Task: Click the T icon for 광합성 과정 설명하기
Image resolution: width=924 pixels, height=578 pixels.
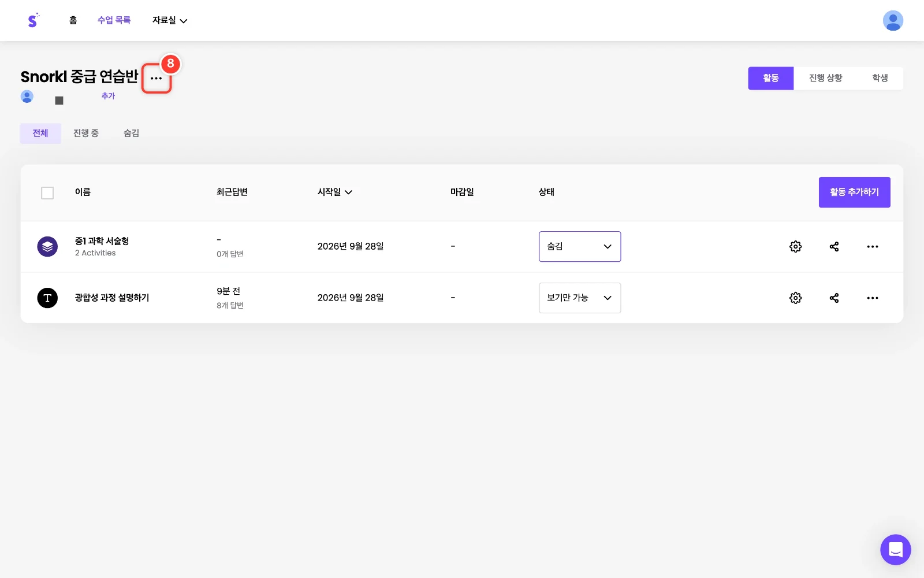Action: (47, 298)
